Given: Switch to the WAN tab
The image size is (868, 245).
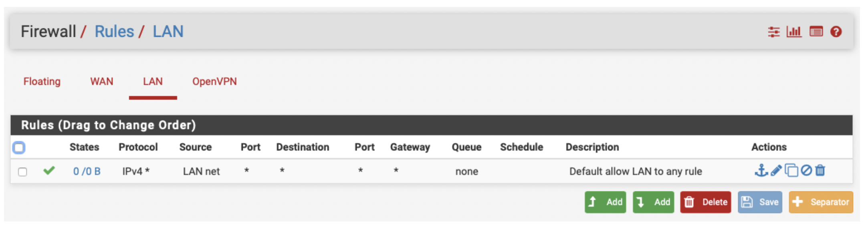Looking at the screenshot, I should [102, 82].
